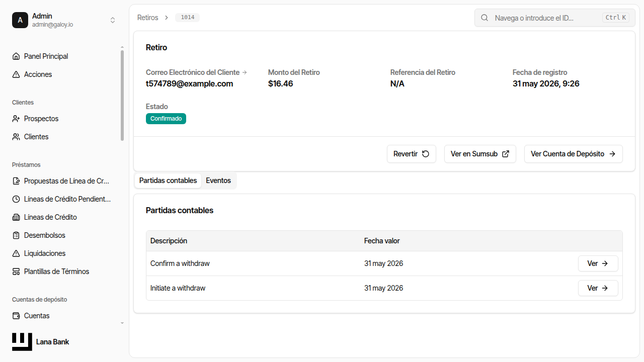Click the Ver Cuenta de Depósito button

click(574, 154)
